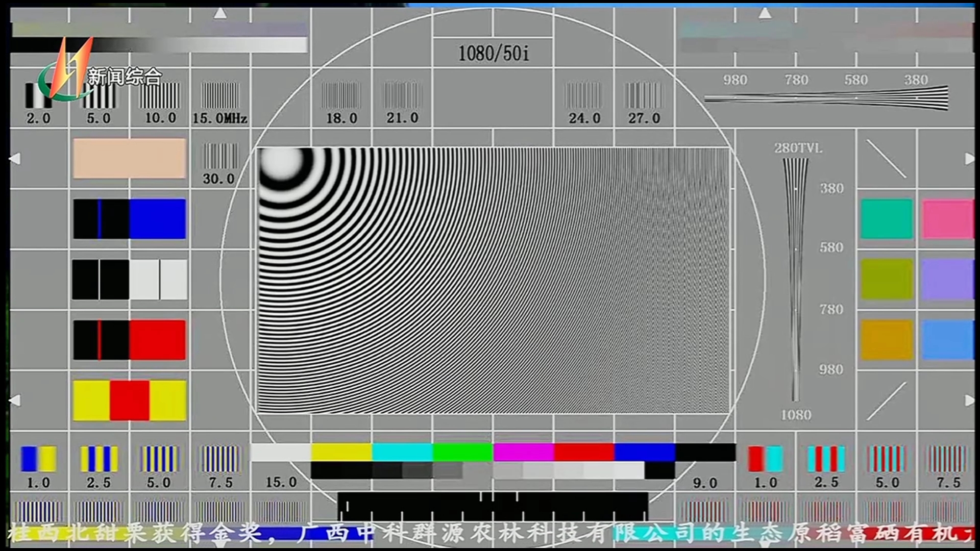Click the 15.0MHz label
Viewport: 980px width, 551px height.
[220, 118]
